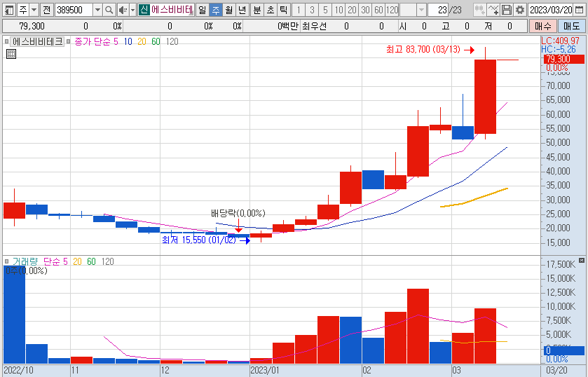Open stock code 389500 dropdown arrow
The width and height of the screenshot is (588, 377).
point(97,10)
